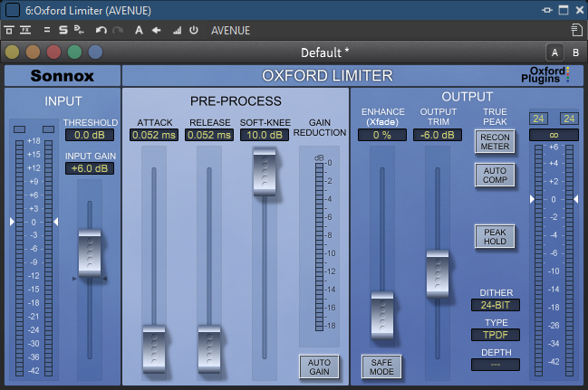Viewport: 588px width, 390px height.
Task: Click the red circle preset button
Action: point(54,52)
